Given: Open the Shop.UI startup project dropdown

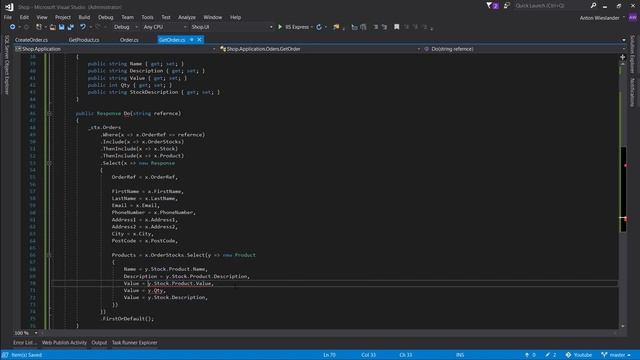Looking at the screenshot, I should pyautogui.click(x=231, y=27).
